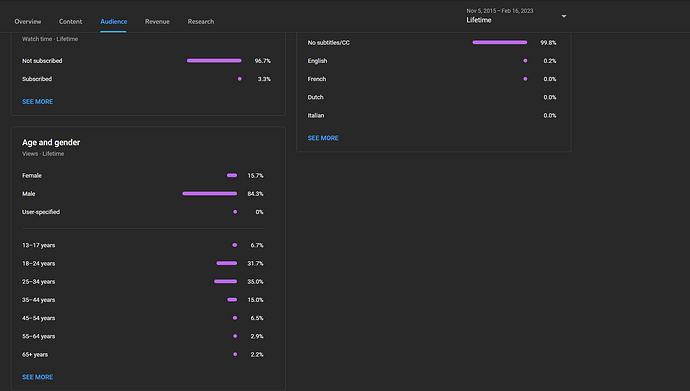Click the User-specified dot indicator
This screenshot has width=690, height=391.
[x=235, y=212]
